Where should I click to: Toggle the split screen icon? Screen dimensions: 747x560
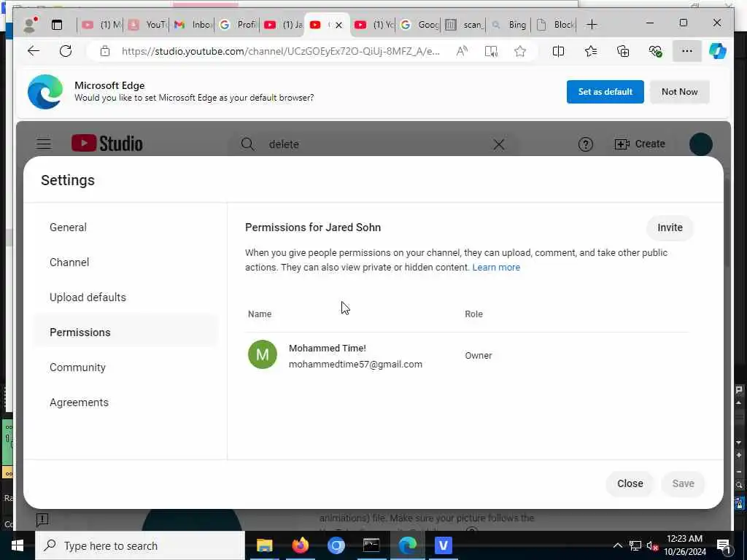[x=558, y=52]
